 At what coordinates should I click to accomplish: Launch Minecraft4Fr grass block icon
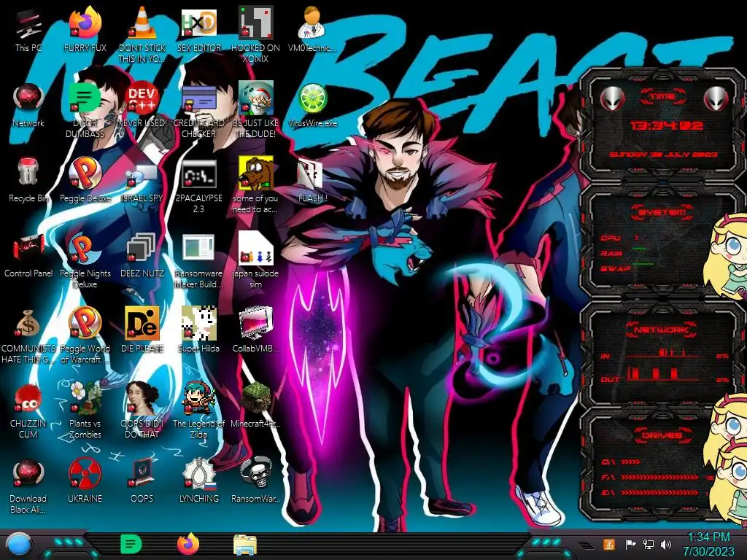pos(256,398)
